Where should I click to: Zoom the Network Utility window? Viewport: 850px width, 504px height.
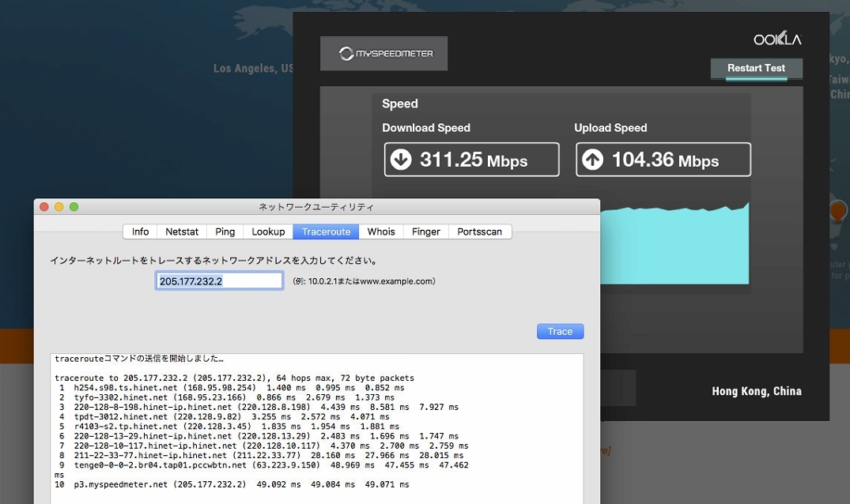(74, 207)
